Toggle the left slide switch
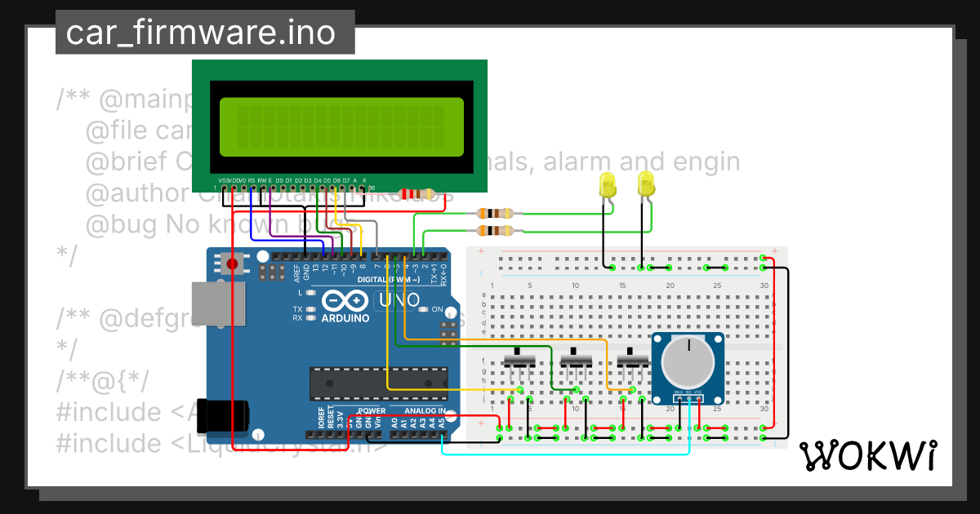The height and width of the screenshot is (514, 980). point(519,361)
